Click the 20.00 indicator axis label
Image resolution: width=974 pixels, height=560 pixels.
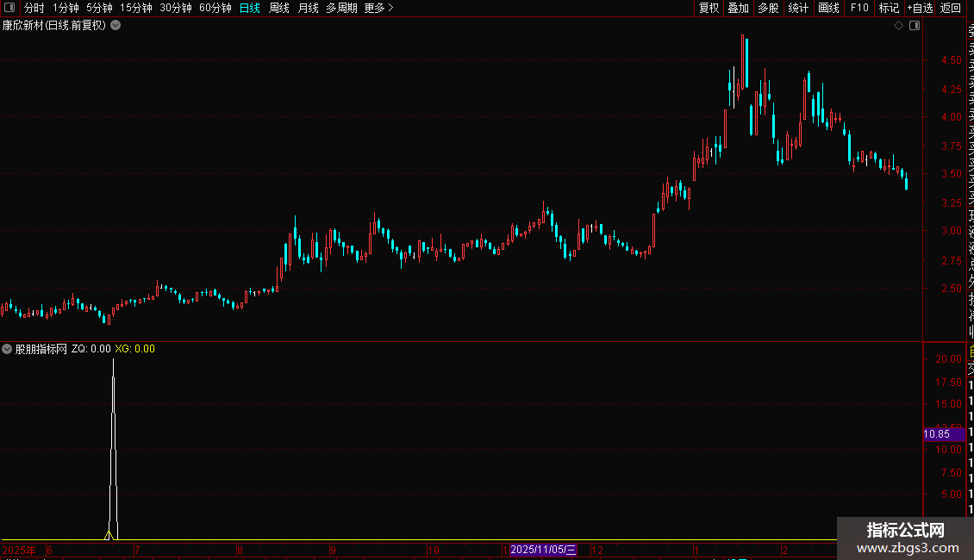pos(948,359)
